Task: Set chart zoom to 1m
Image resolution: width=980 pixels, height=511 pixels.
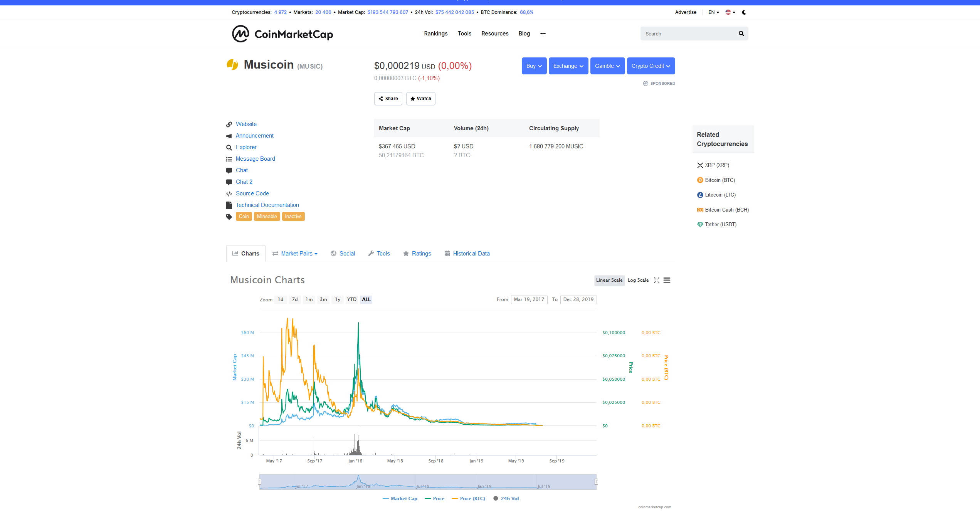Action: [309, 299]
